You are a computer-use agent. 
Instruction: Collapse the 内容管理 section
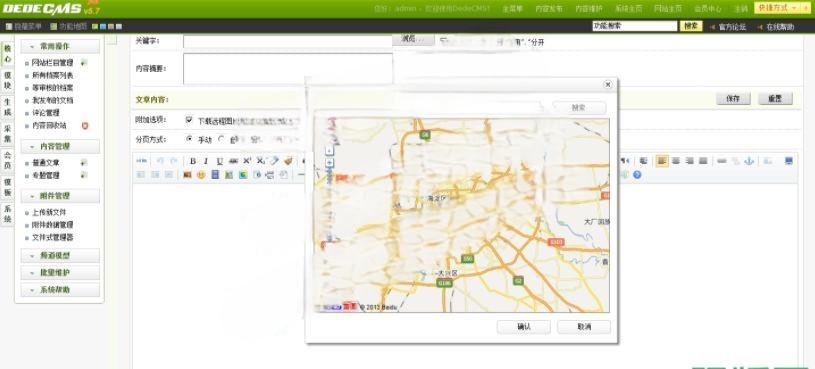click(60, 147)
